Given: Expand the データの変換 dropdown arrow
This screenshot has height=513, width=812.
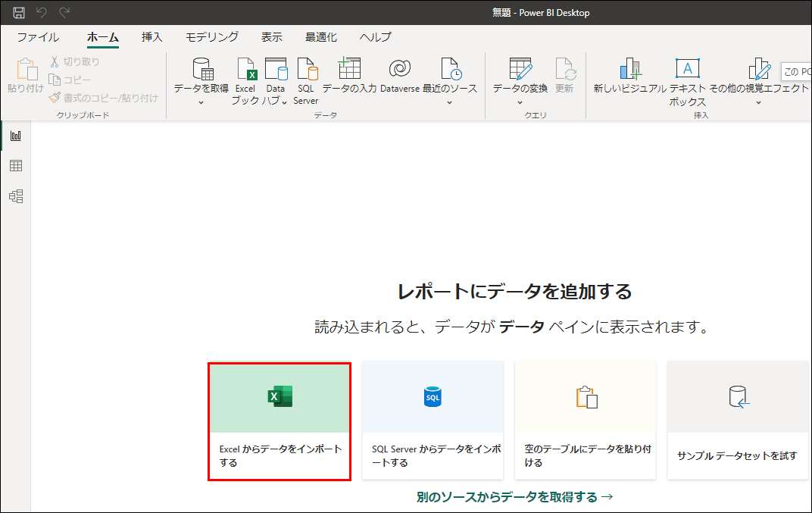Looking at the screenshot, I should (x=520, y=102).
